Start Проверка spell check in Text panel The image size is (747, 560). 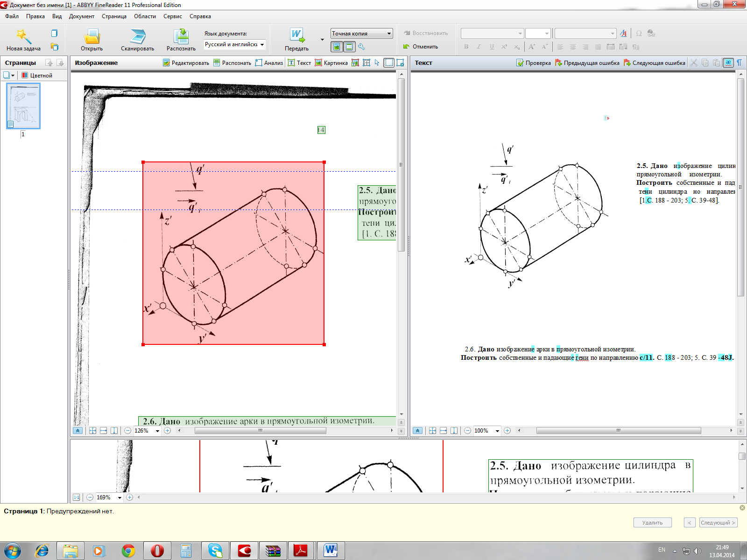(534, 63)
